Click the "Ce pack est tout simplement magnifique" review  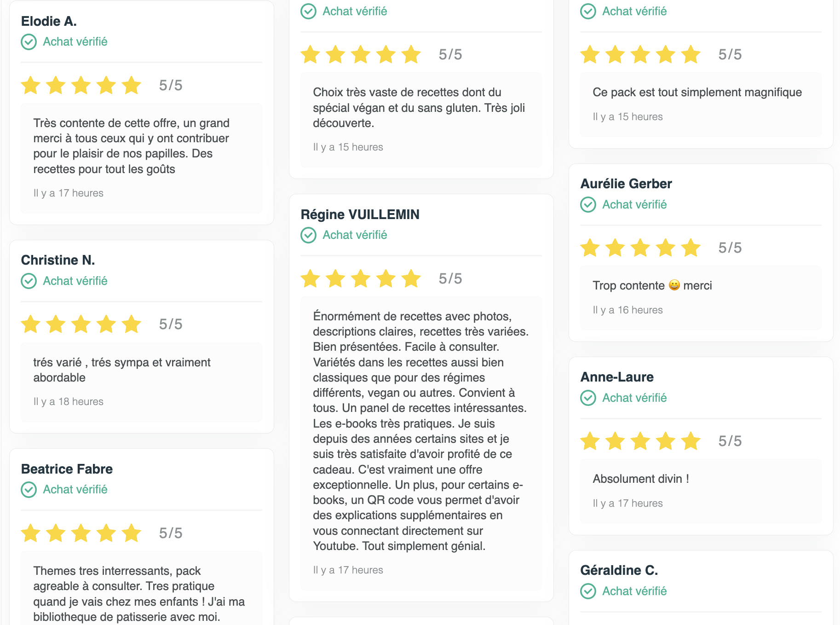[x=696, y=92]
